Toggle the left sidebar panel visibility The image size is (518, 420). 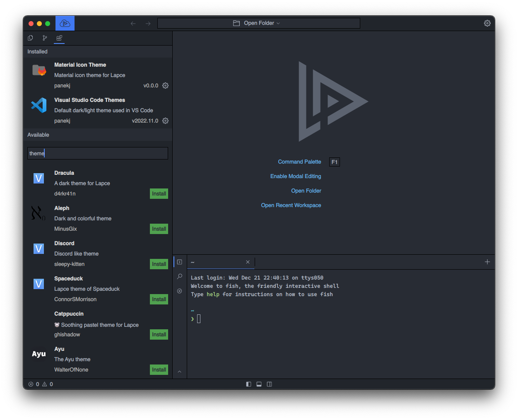[248, 384]
